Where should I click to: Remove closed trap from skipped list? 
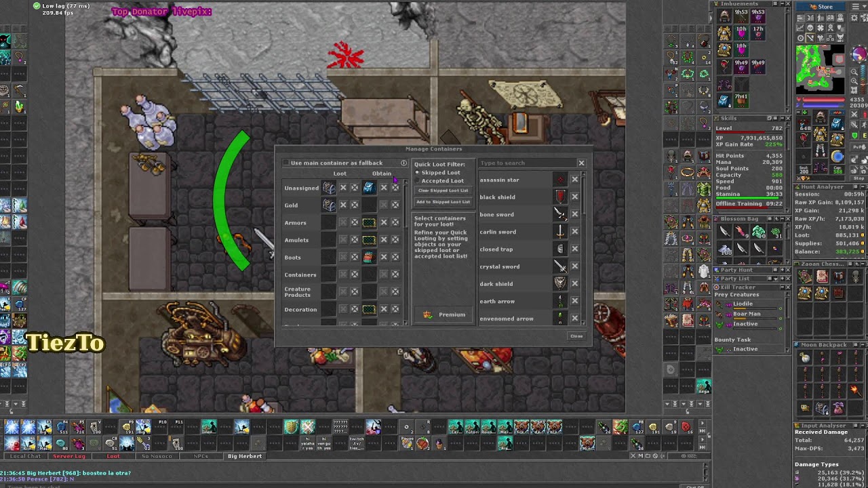pyautogui.click(x=574, y=249)
